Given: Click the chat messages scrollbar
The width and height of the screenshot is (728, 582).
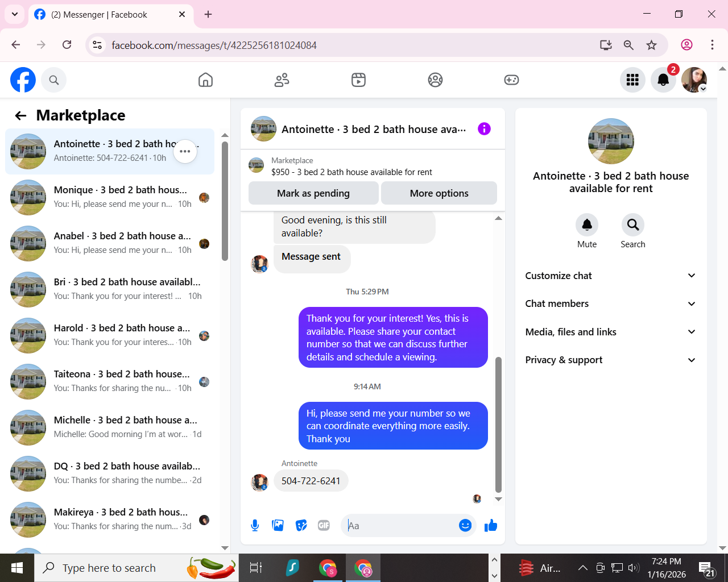Looking at the screenshot, I should tap(499, 425).
